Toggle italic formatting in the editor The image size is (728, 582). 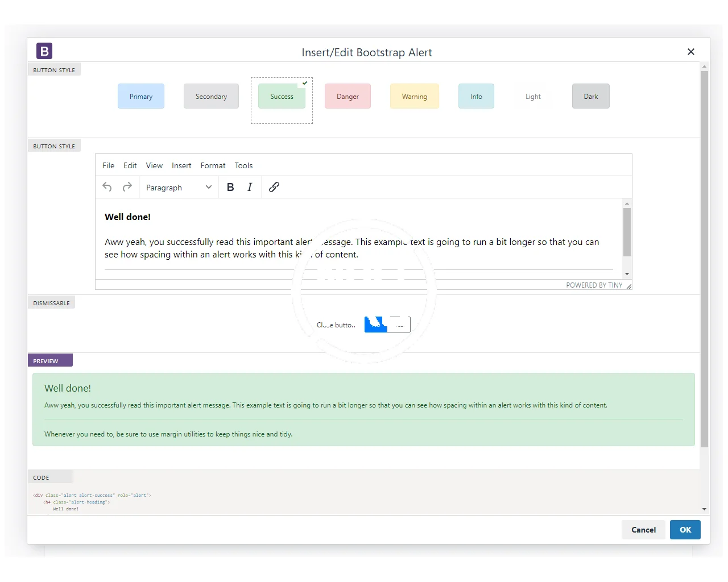point(250,187)
